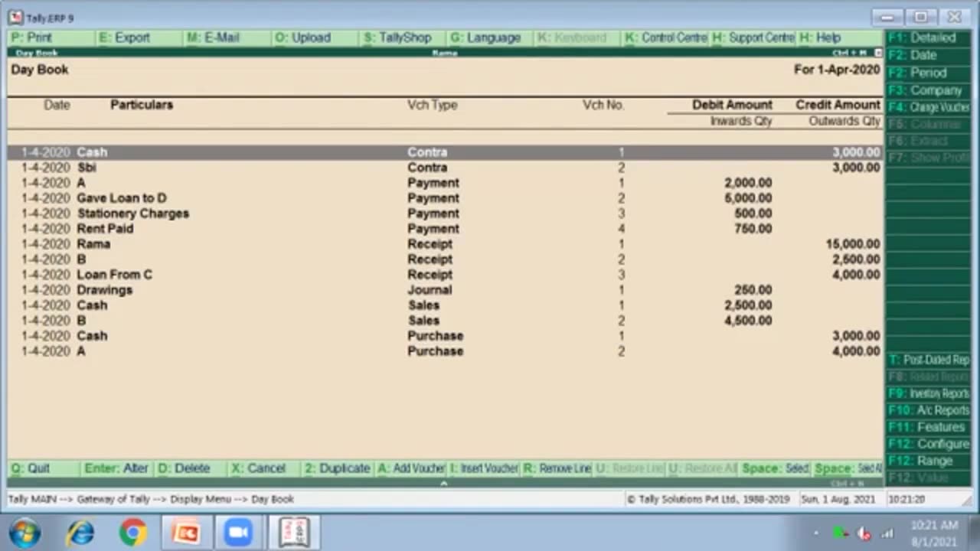Launch Google Chrome from the taskbar
980x551 pixels.
(132, 533)
